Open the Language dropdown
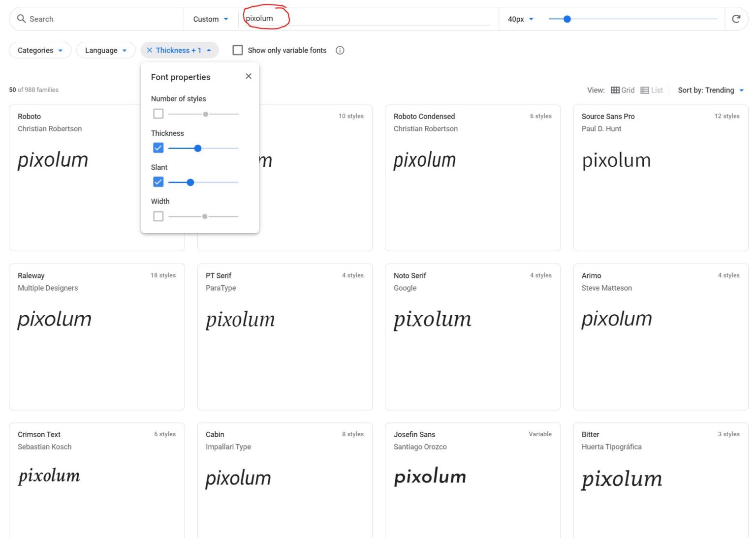 click(106, 50)
